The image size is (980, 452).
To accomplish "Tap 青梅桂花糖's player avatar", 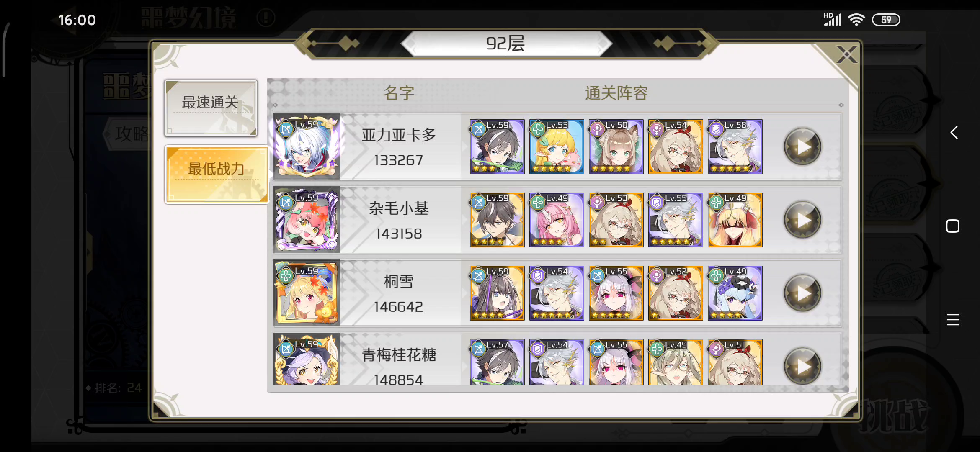I will click(x=307, y=360).
